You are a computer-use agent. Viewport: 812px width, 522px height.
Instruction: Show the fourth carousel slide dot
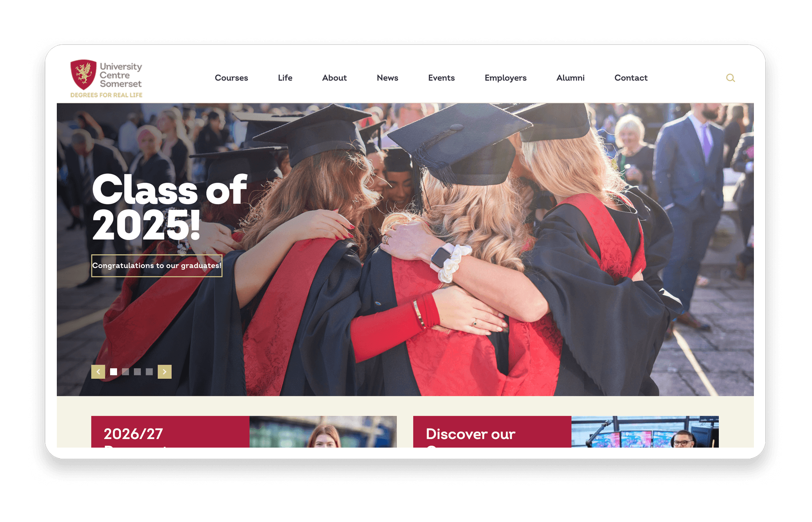point(149,372)
